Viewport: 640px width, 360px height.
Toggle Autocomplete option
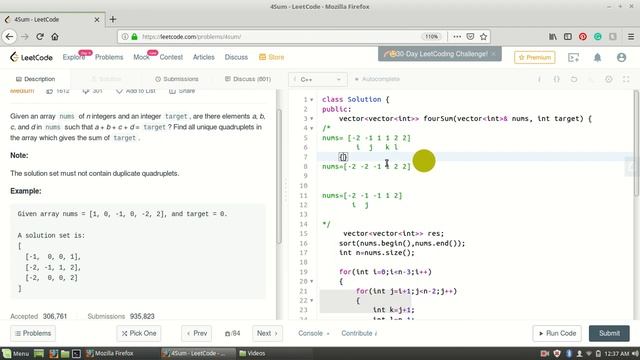[x=377, y=79]
